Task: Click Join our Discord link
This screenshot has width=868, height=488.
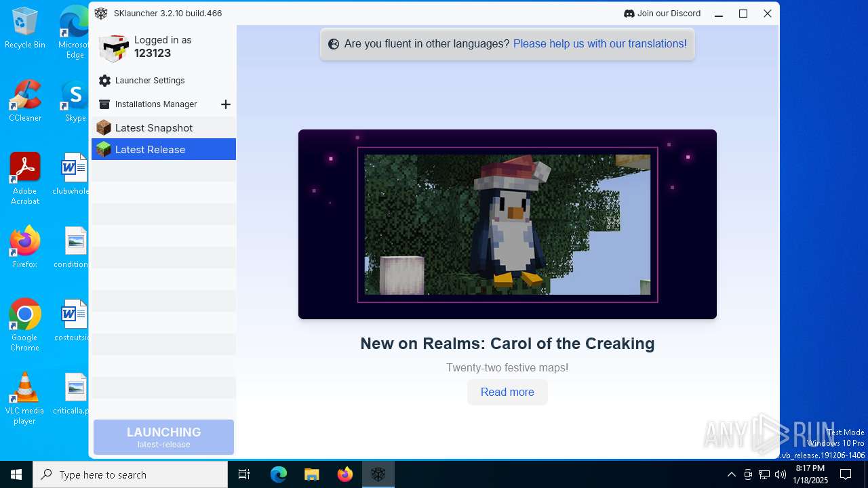Action: [662, 14]
